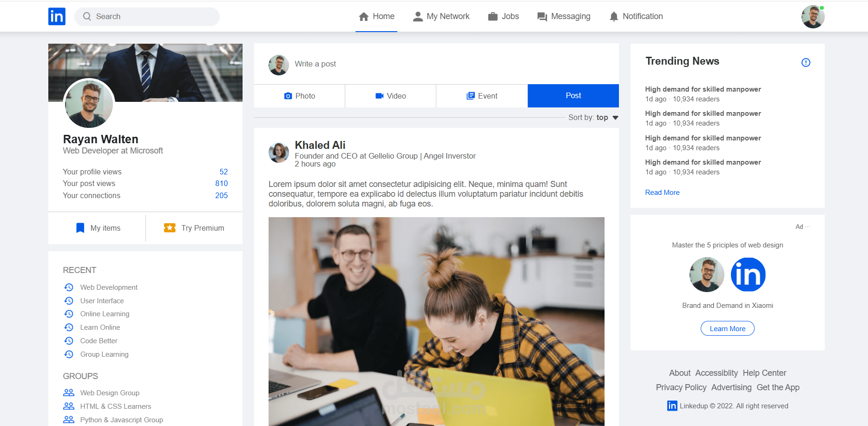Open the Web Development recent item
Viewport: 868px width, 426px height.
[x=109, y=287]
